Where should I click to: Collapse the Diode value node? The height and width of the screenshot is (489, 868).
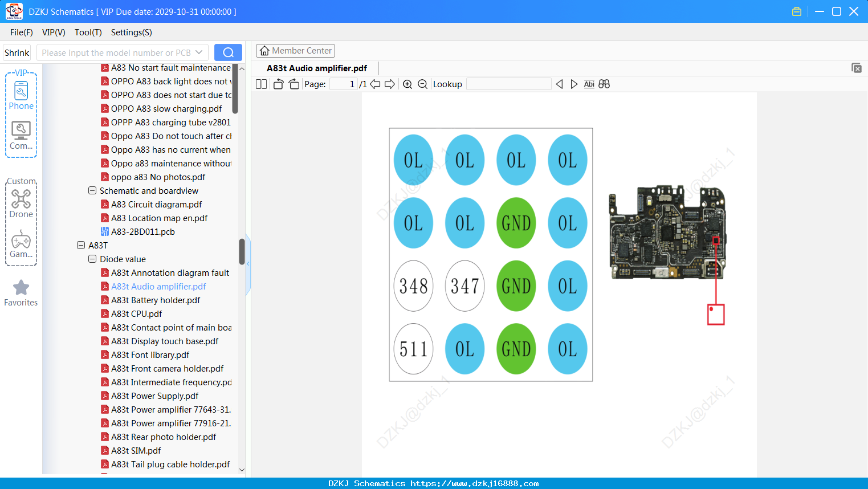click(92, 259)
